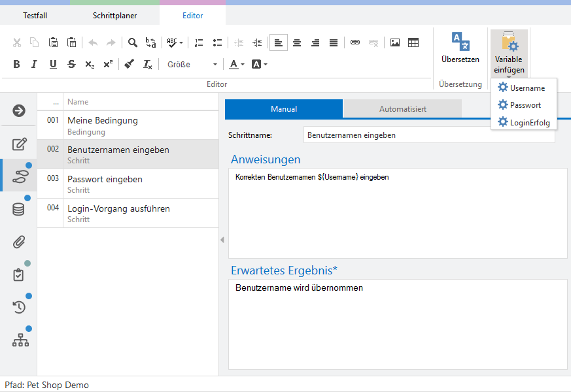
Task: Open the attachments paperclip sidebar icon
Action: pos(19,242)
